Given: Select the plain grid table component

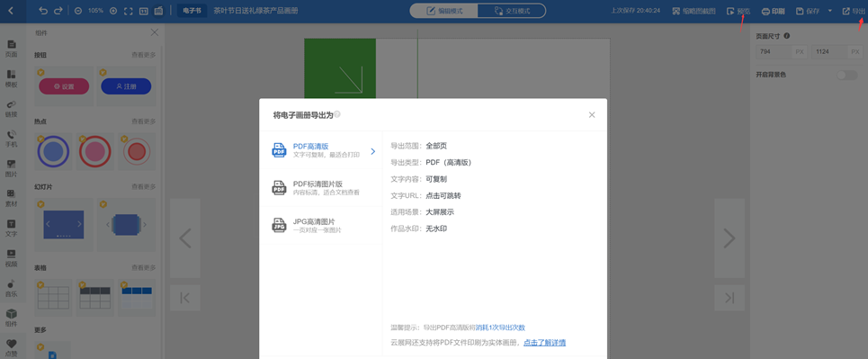Looking at the screenshot, I should (x=53, y=298).
